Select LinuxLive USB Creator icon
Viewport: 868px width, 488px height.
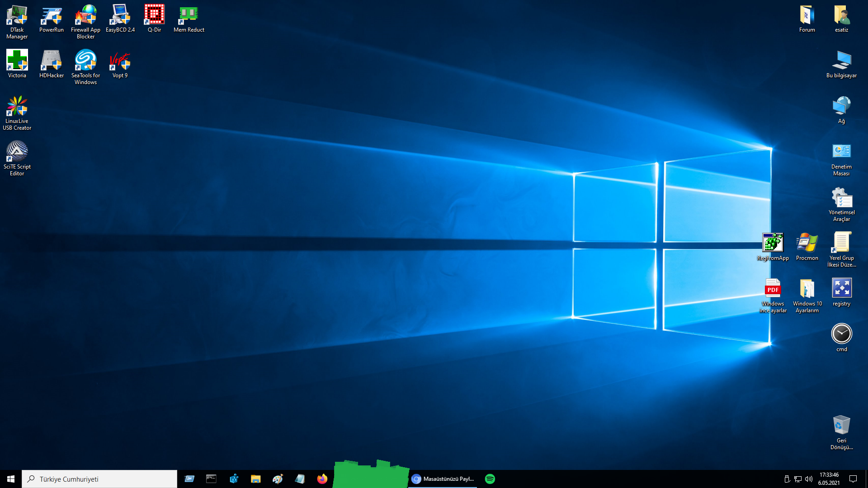point(17,113)
